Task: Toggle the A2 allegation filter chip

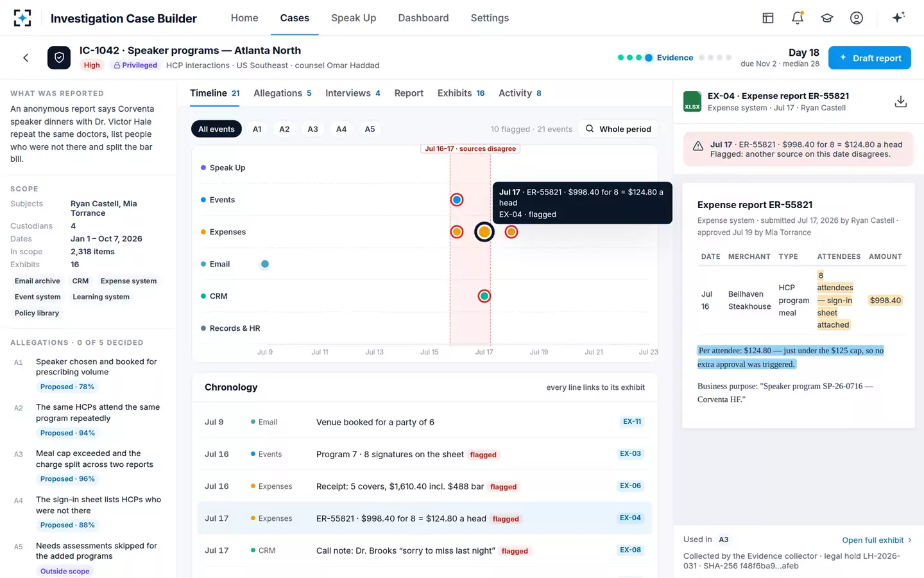Action: click(284, 129)
